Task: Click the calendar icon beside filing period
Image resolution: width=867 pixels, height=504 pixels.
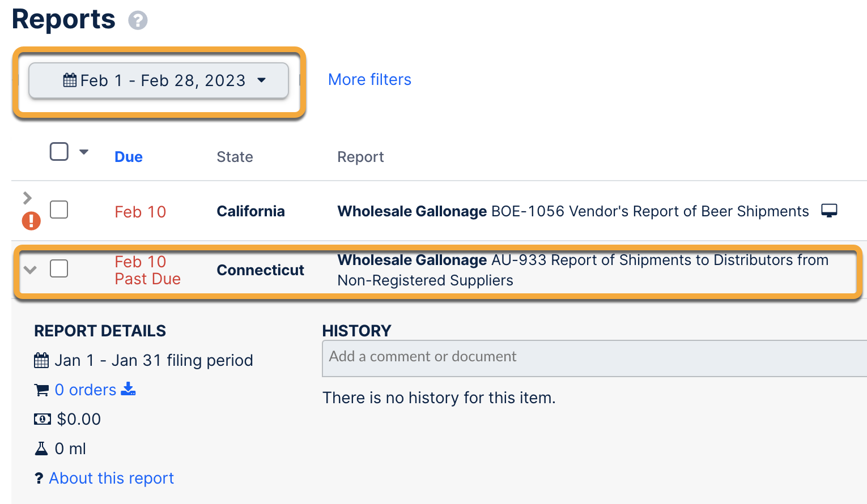Action: 41,360
